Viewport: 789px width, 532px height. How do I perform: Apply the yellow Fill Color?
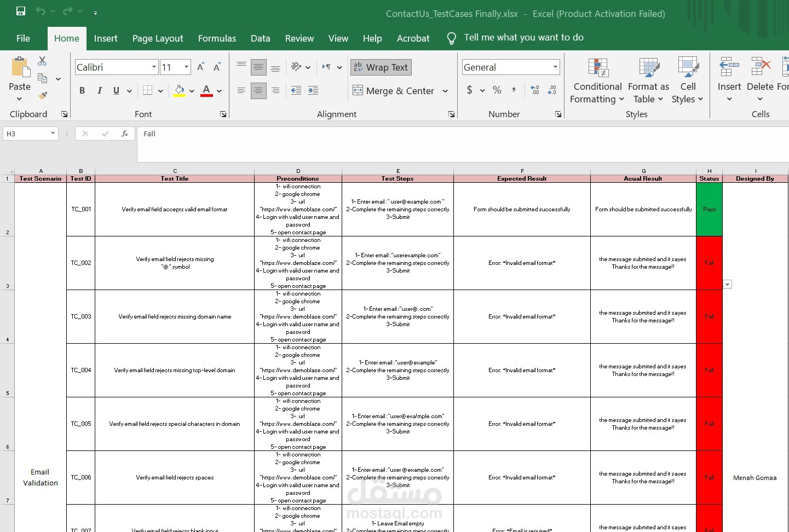[x=179, y=90]
